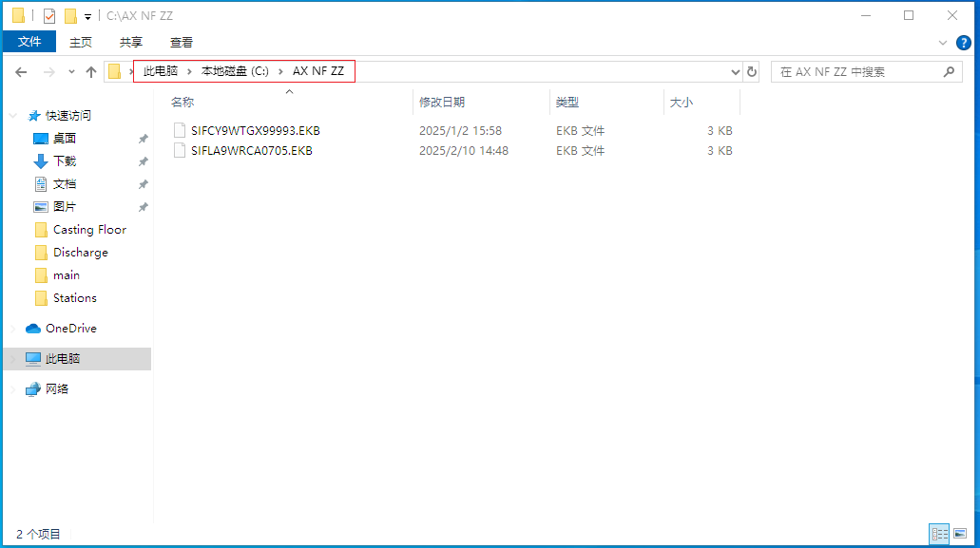980x548 pixels.
Task: Select the SIFLA9WRCA0705.EKB file
Action: pyautogui.click(x=251, y=151)
